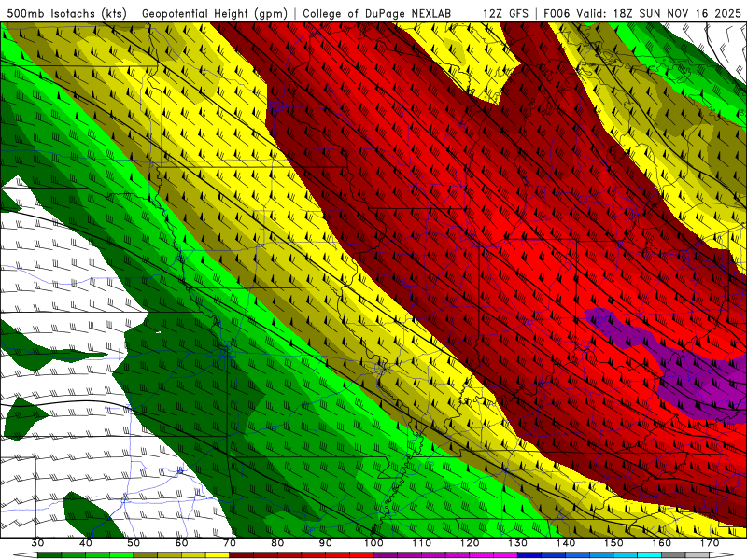747x560 pixels.
Task: Click the 50 knot legend label
Action: 134,543
